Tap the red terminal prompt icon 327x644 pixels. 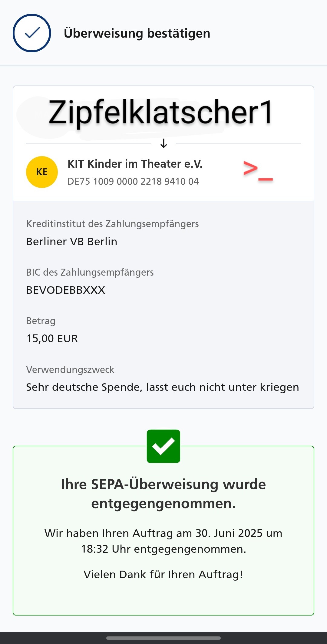(258, 172)
